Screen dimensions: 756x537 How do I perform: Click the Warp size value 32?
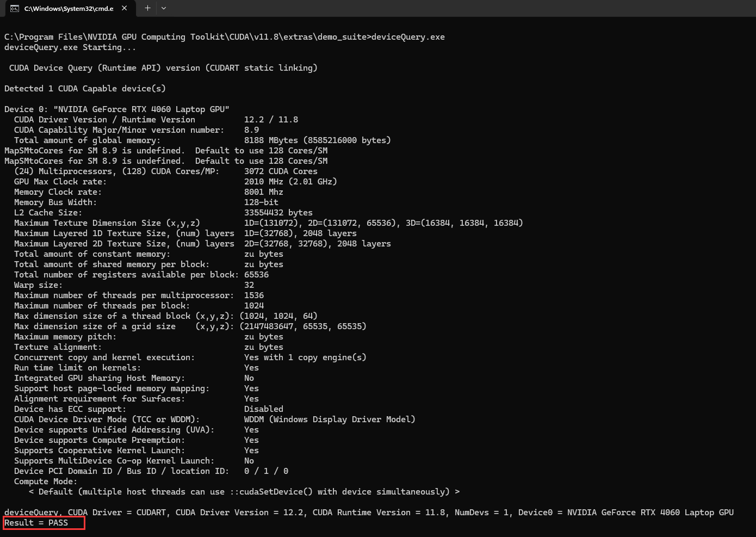coord(249,285)
